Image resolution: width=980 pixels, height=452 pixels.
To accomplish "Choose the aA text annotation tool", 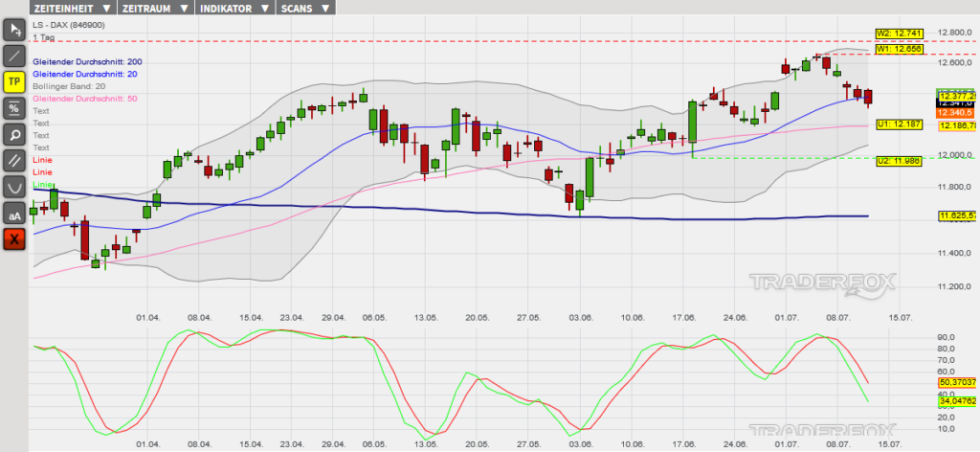I will [x=14, y=214].
